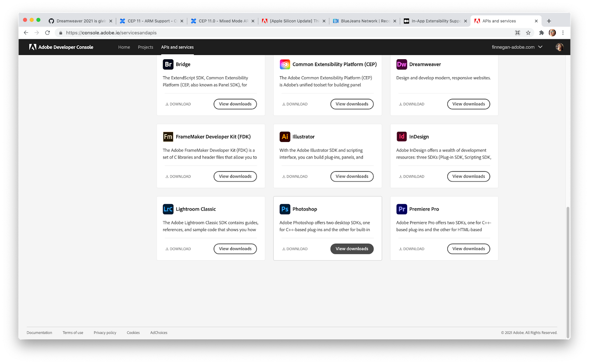Click the Photoshop Ps icon
The height and width of the screenshot is (364, 589).
click(x=285, y=209)
